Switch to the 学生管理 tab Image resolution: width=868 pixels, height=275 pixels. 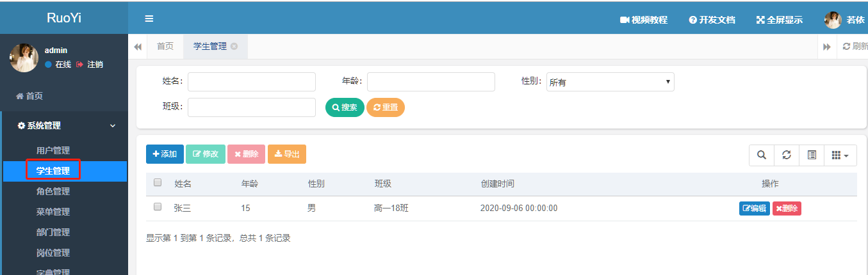pos(210,46)
